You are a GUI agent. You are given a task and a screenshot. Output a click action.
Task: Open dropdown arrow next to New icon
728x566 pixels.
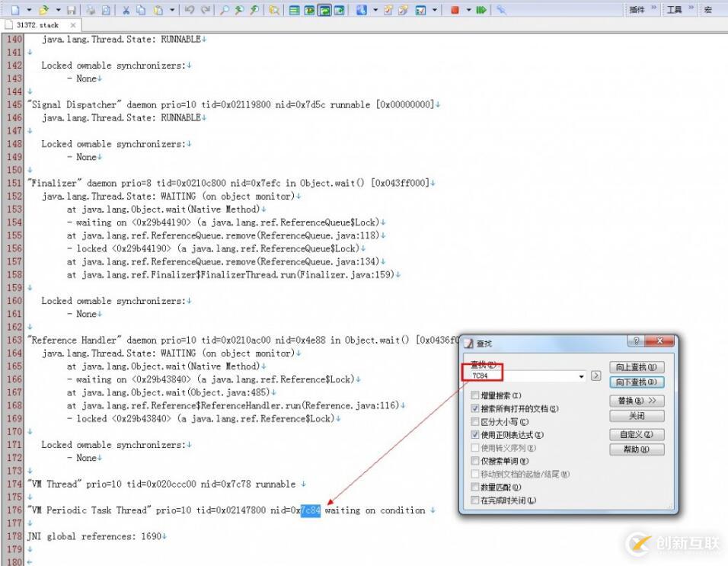pos(29,10)
